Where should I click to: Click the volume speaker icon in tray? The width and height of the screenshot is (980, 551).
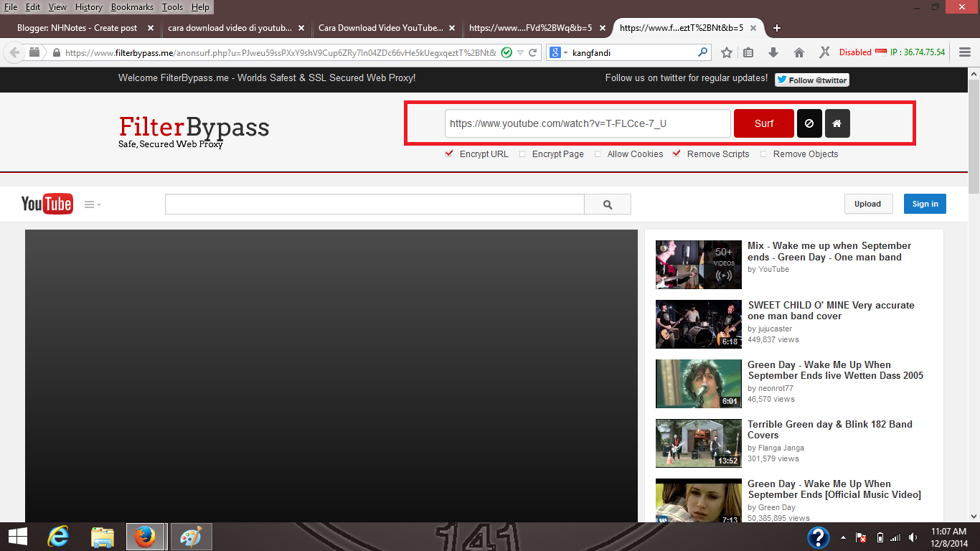[913, 537]
